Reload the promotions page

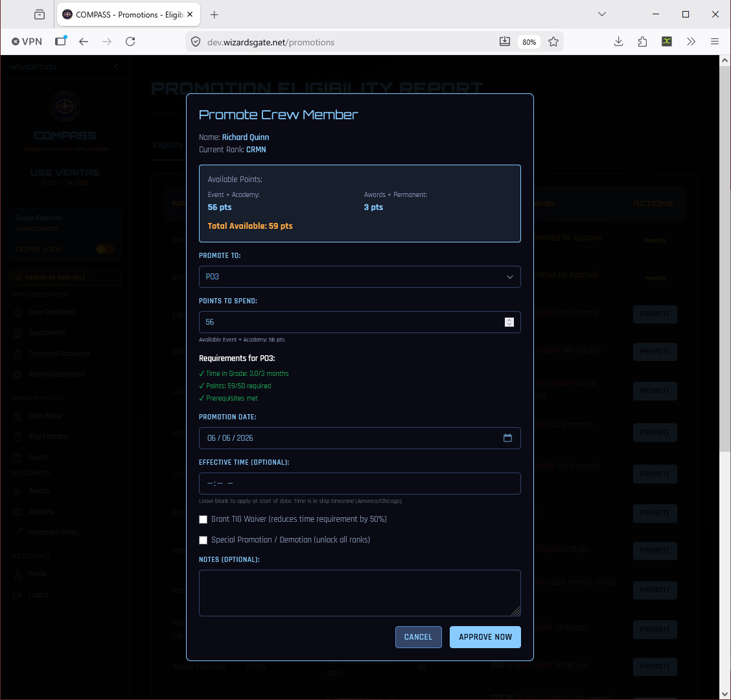pos(130,41)
